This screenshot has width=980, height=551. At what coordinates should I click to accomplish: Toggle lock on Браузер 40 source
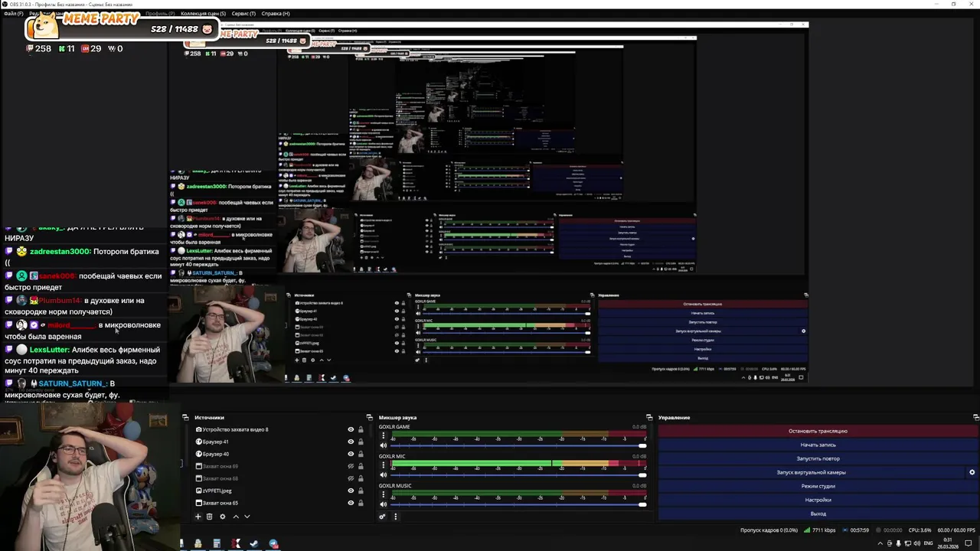(x=361, y=454)
